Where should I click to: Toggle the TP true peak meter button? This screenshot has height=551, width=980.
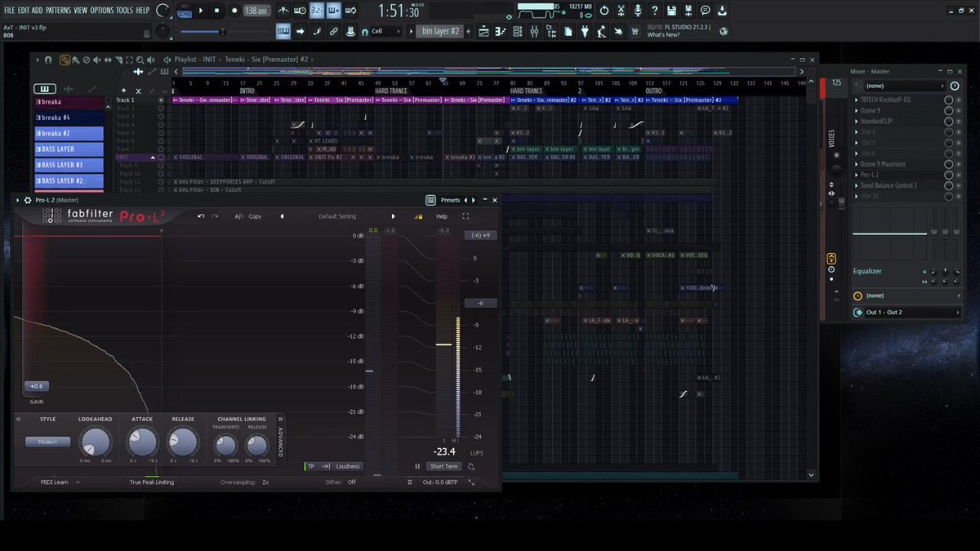pyautogui.click(x=310, y=466)
